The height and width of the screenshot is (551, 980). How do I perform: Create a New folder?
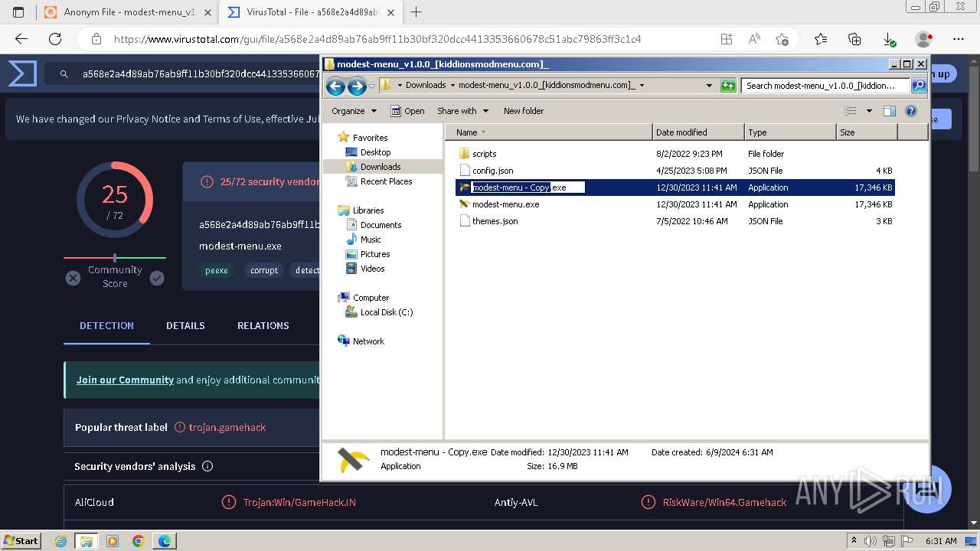524,111
